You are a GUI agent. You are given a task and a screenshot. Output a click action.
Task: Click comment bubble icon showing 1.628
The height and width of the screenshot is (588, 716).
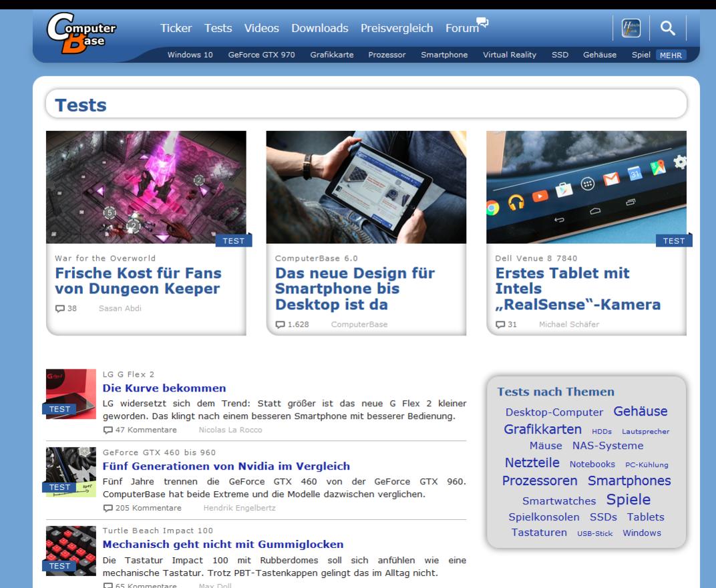coord(280,324)
